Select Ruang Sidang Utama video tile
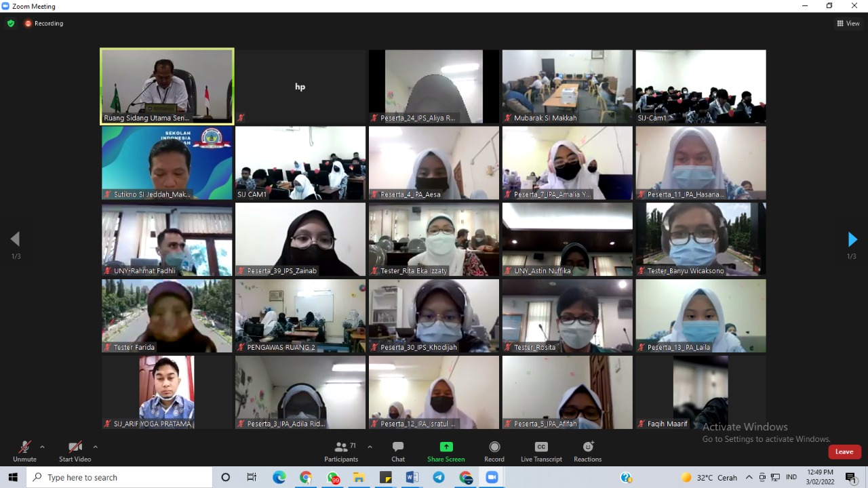 click(x=167, y=86)
